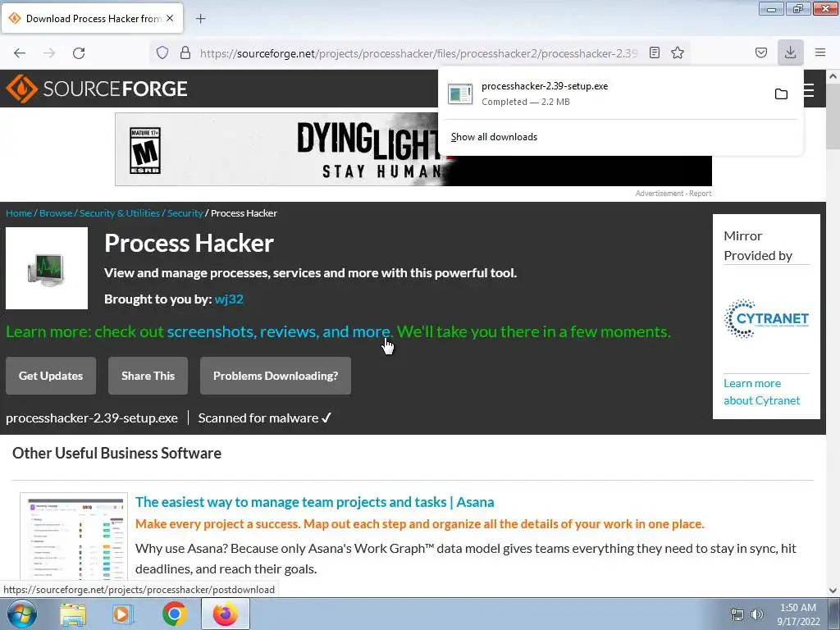Click the browser forward arrow
Viewport: 840px width, 630px height.
49,52
